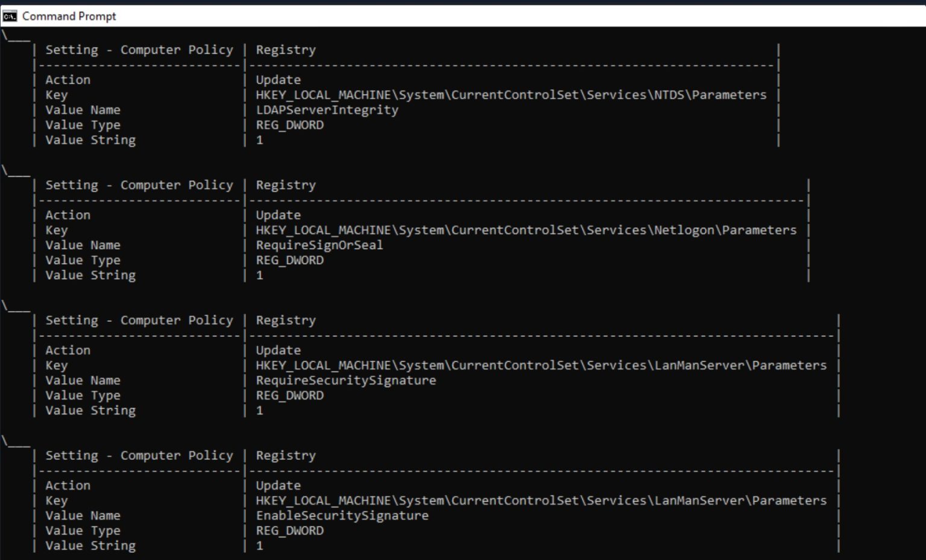
Task: Click the LanManServer key path above RequireSecuritySignature
Action: [x=541, y=365]
